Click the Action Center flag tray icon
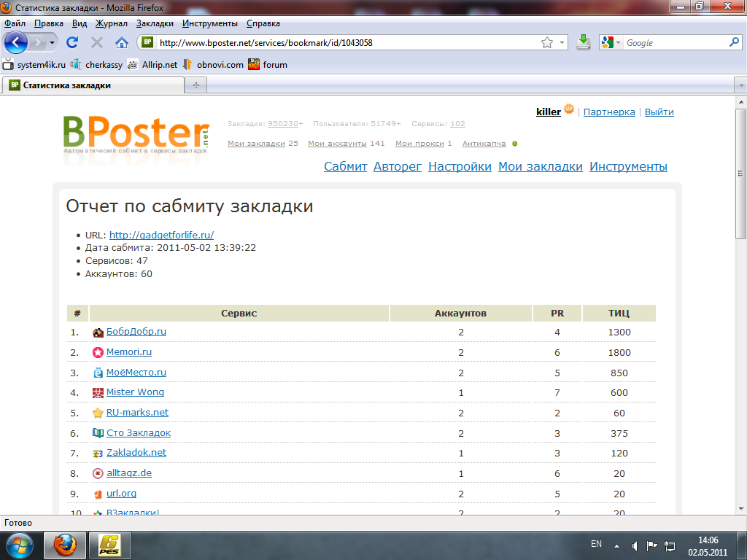747x560 pixels. [651, 545]
